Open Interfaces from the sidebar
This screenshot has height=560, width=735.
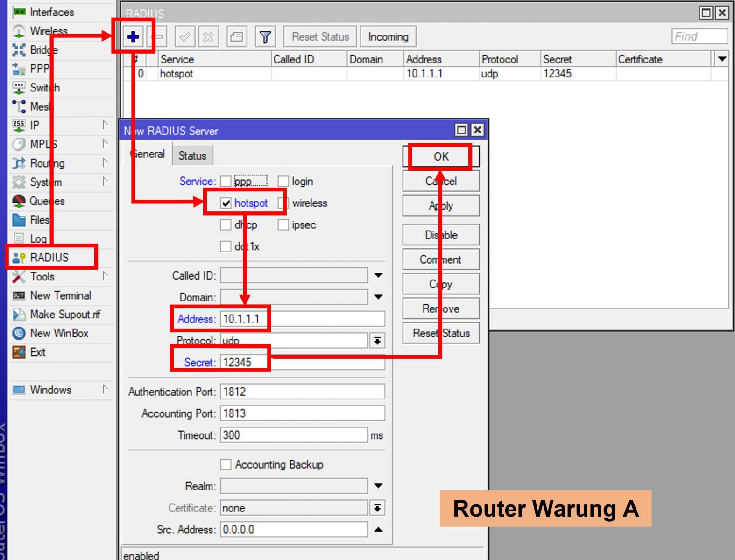[x=51, y=12]
